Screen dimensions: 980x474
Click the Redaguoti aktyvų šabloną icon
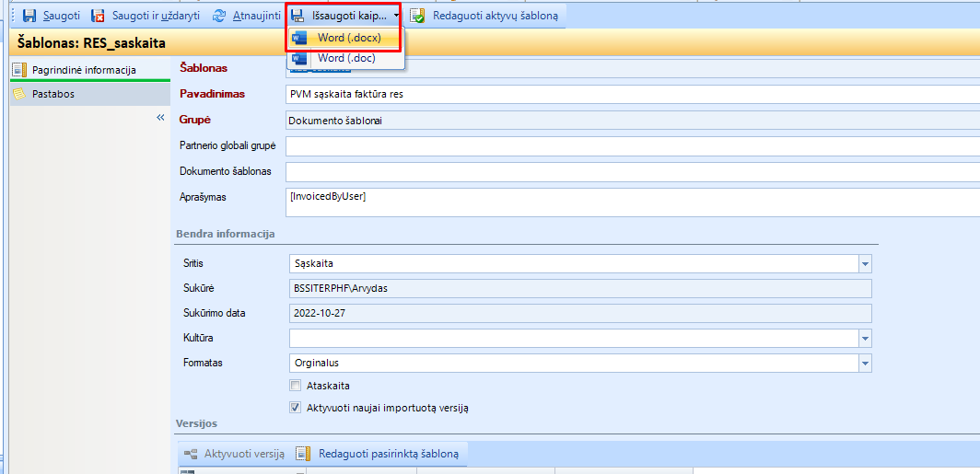[418, 16]
